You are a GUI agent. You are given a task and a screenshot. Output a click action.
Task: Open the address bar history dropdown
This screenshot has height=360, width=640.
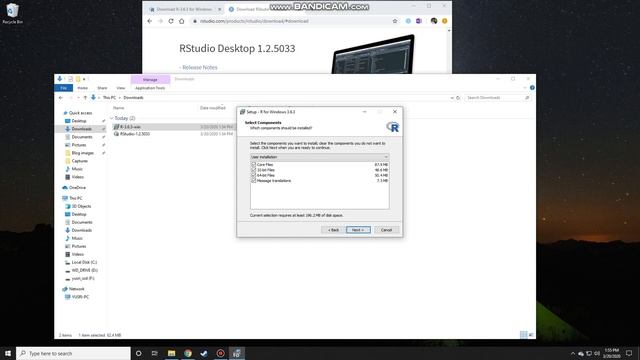tap(452, 98)
